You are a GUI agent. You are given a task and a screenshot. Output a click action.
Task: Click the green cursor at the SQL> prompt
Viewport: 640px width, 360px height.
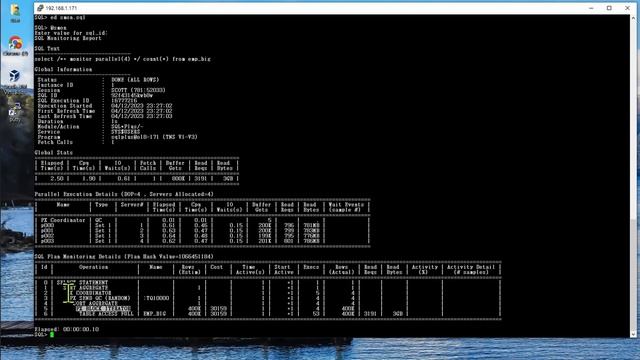pos(52,334)
